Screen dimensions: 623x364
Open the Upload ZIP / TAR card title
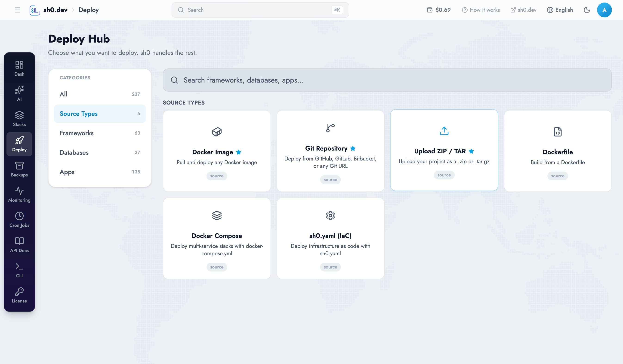tap(440, 151)
